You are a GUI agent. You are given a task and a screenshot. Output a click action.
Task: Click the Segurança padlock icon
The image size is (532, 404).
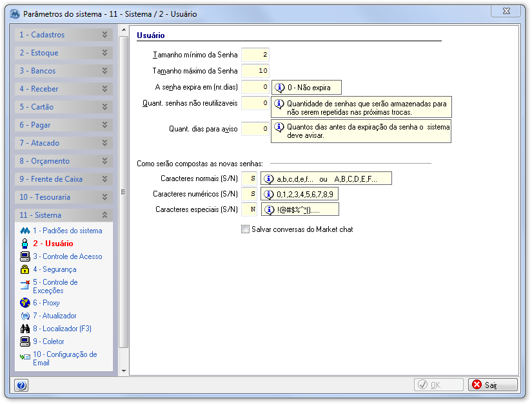25,269
